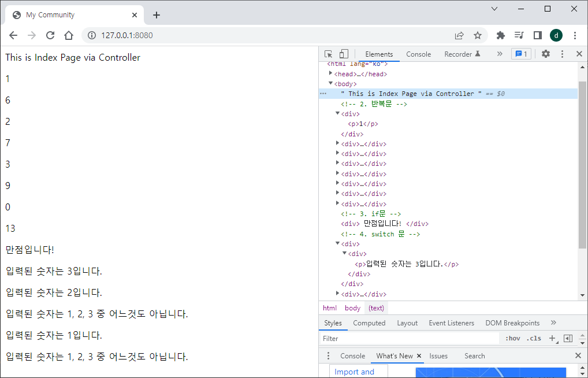Open the Chrome extensions puzzle icon
The width and height of the screenshot is (588, 378).
(x=500, y=35)
